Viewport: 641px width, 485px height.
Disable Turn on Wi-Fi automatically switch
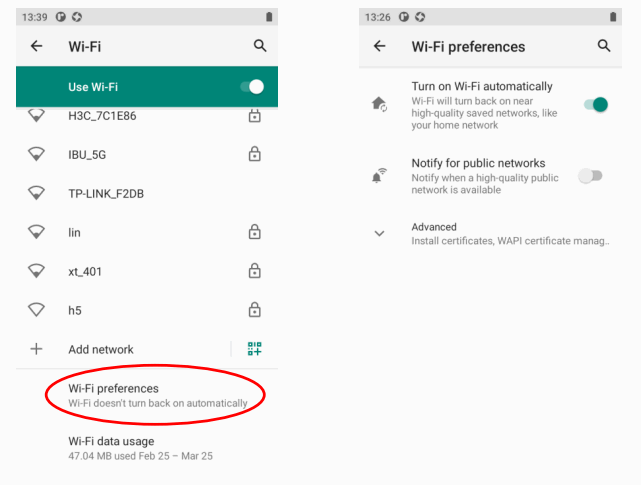pyautogui.click(x=594, y=104)
